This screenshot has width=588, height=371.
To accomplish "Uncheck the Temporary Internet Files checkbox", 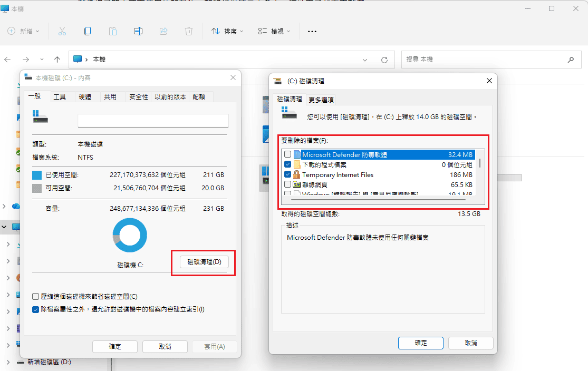I will point(287,174).
